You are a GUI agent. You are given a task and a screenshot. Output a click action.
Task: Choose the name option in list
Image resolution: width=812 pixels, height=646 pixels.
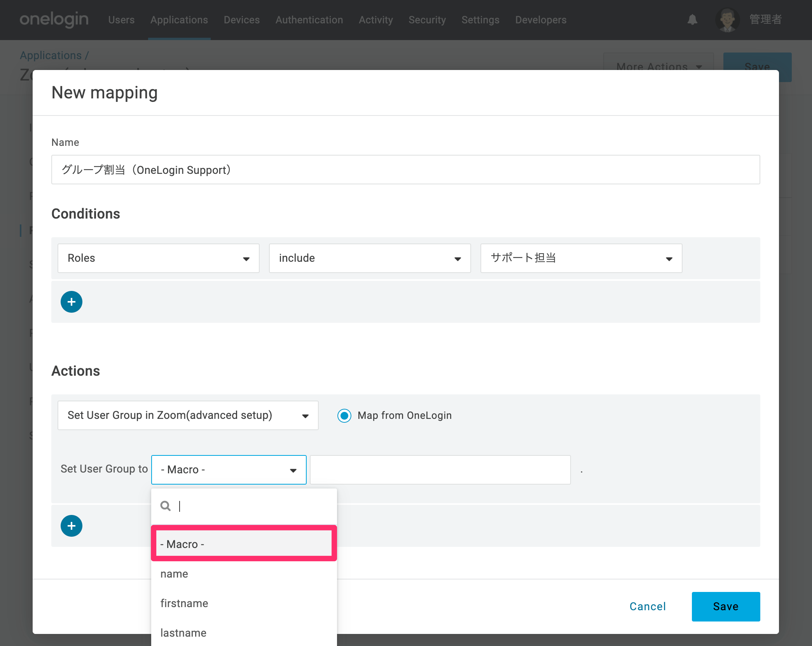tap(244, 574)
